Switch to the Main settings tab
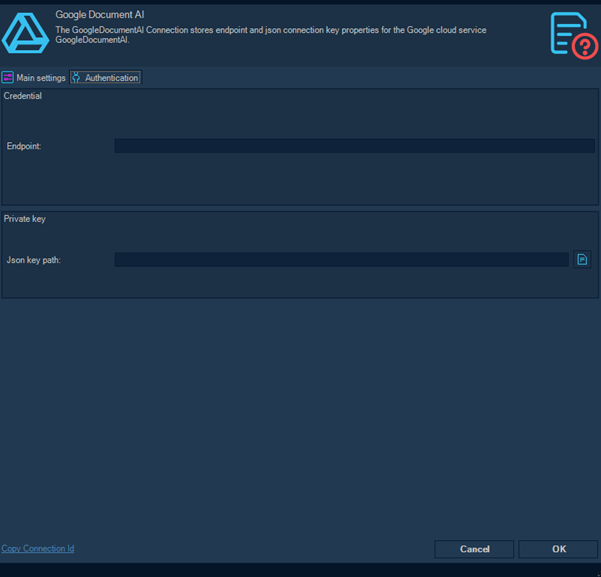 pos(40,78)
